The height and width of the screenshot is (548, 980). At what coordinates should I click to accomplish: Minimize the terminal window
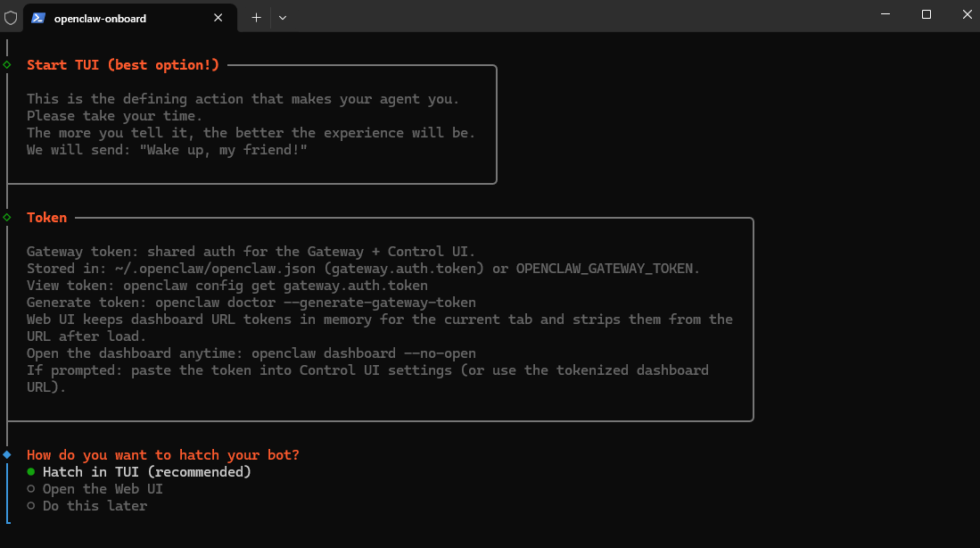885,14
